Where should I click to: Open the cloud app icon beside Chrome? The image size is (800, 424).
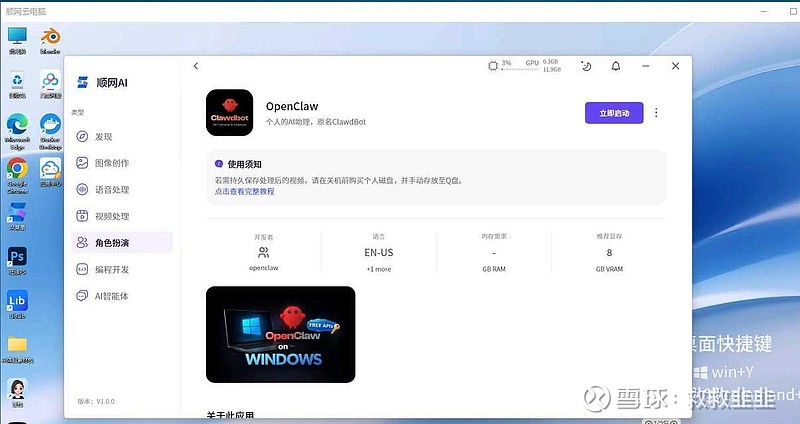click(51, 172)
